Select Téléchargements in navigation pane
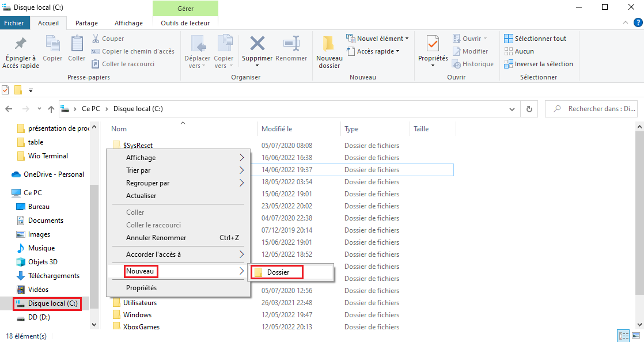Image resolution: width=644 pixels, height=342 pixels. pyautogui.click(x=54, y=276)
